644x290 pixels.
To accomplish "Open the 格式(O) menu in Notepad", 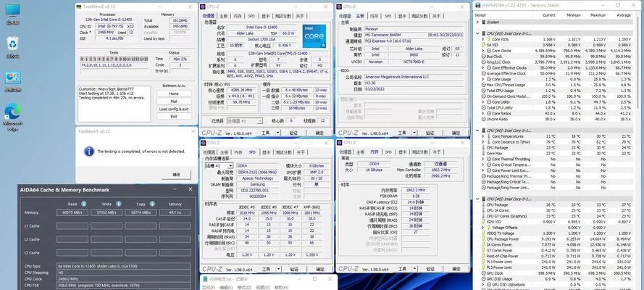I will pyautogui.click(x=245, y=288).
